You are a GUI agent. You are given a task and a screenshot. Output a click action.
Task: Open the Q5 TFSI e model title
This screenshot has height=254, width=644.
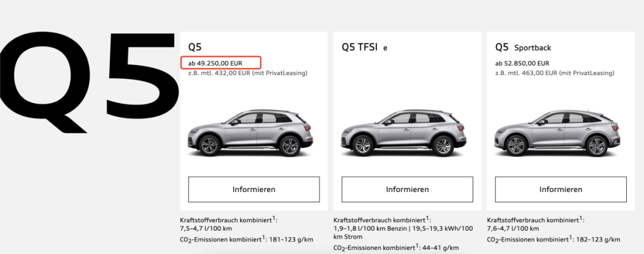coord(365,47)
